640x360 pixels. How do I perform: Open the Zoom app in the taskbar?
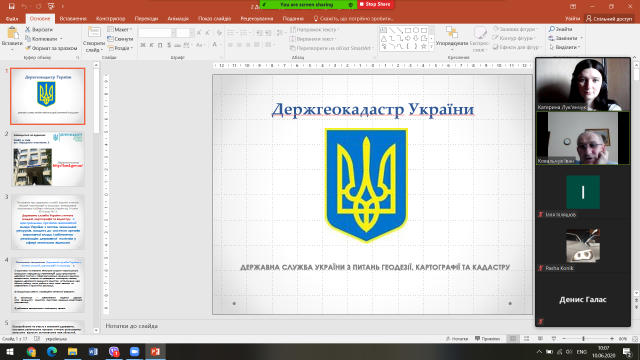click(134, 351)
